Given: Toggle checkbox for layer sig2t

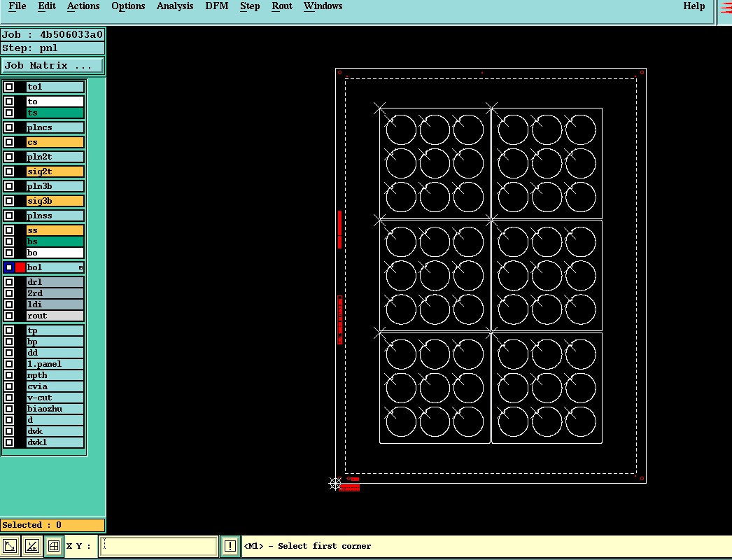Looking at the screenshot, I should 9,171.
